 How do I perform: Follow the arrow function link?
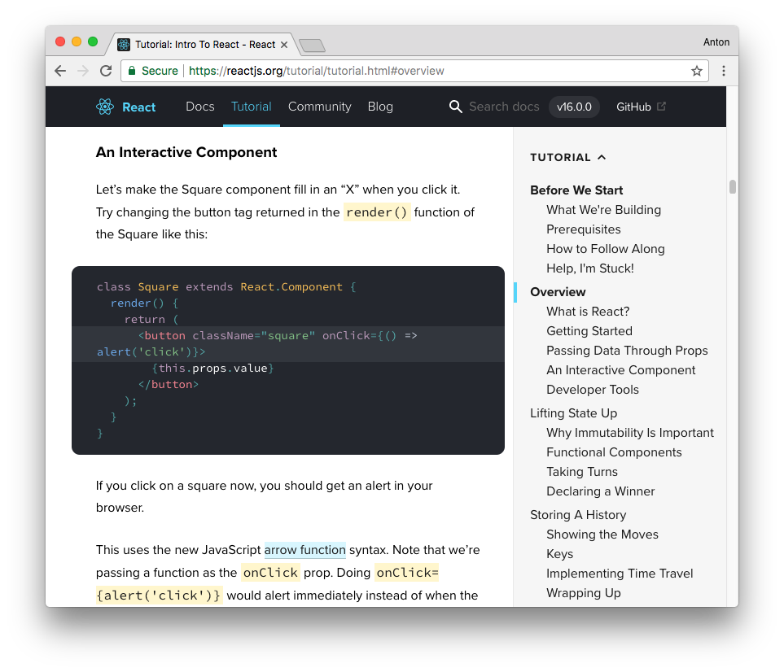click(x=305, y=550)
